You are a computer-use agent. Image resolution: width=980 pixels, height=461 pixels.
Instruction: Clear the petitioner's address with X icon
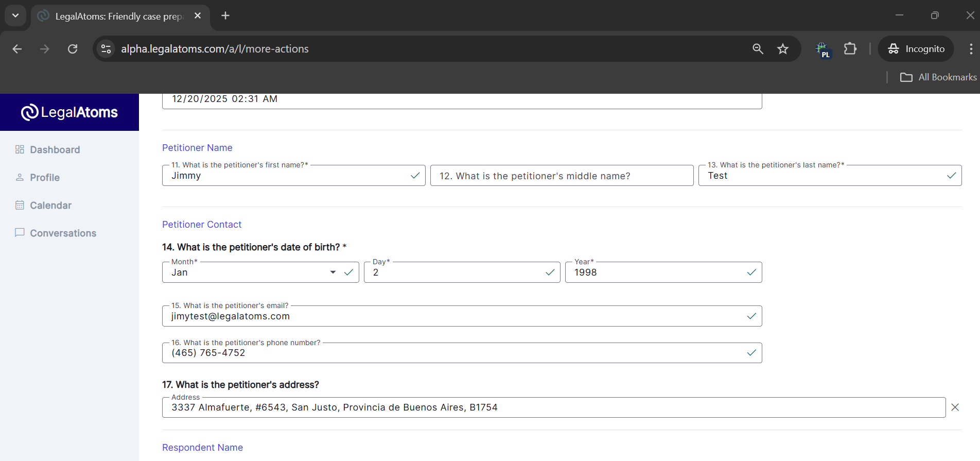(955, 407)
